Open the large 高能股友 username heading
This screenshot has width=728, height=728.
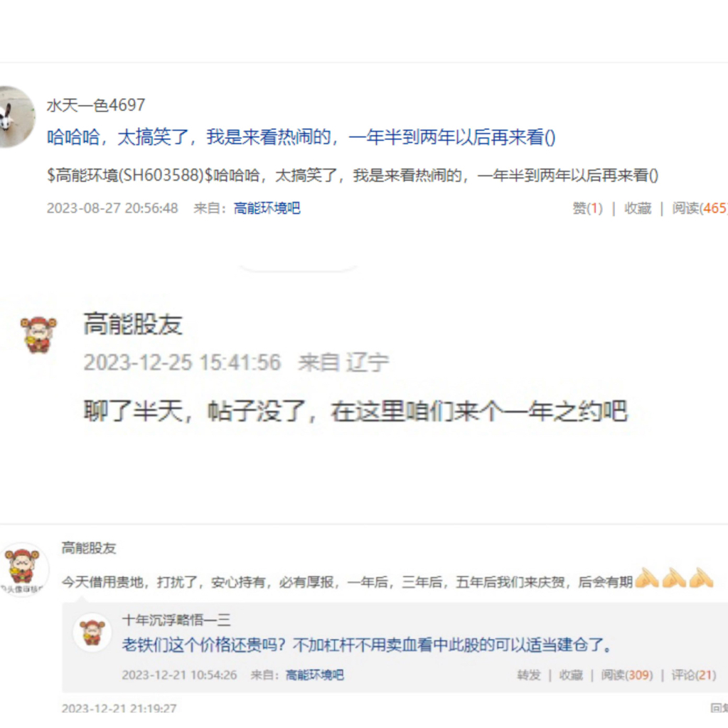coord(133,324)
